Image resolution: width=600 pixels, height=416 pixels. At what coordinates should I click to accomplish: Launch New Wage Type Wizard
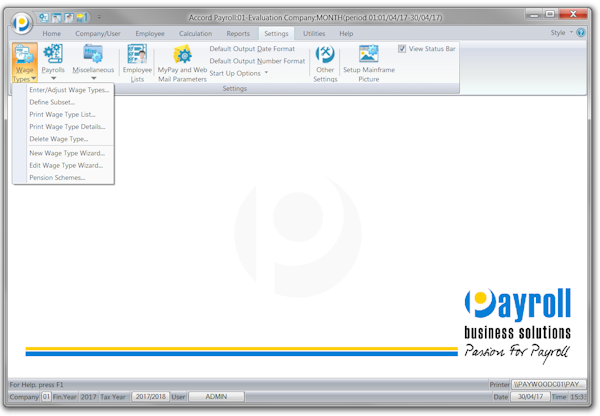point(67,153)
